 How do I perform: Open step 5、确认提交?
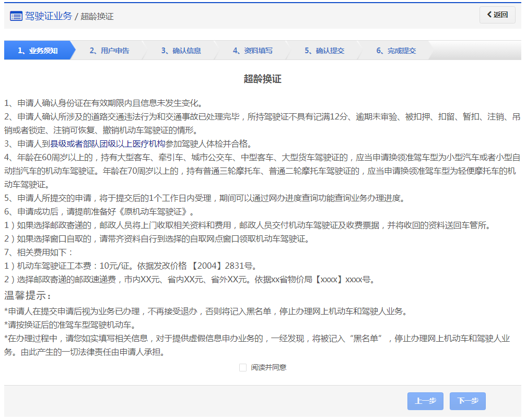(x=324, y=51)
